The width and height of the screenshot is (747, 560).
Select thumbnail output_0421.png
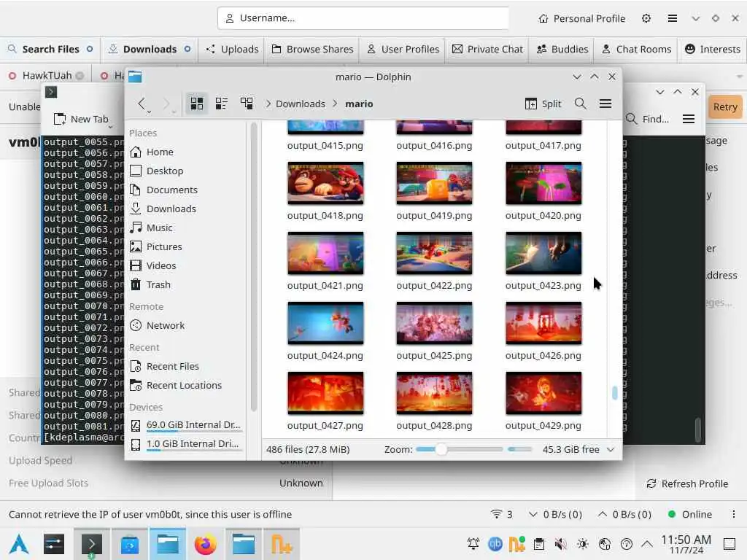[325, 253]
